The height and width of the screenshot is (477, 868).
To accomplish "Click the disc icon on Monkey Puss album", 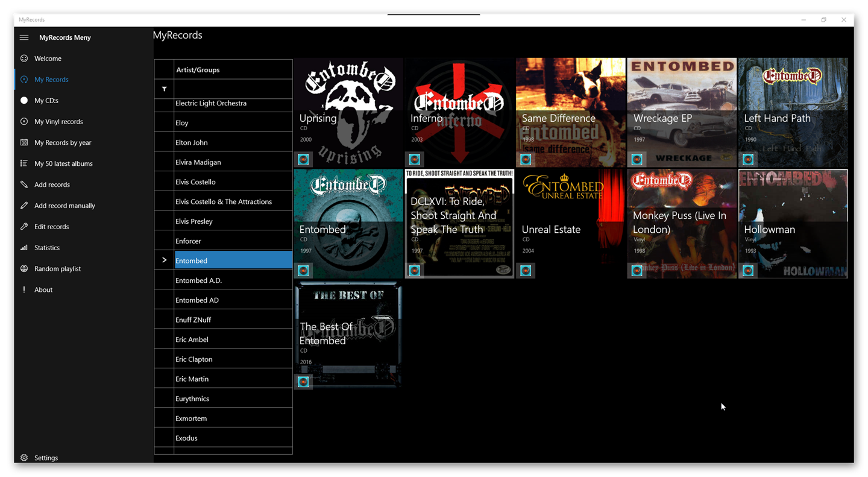I will tap(637, 271).
